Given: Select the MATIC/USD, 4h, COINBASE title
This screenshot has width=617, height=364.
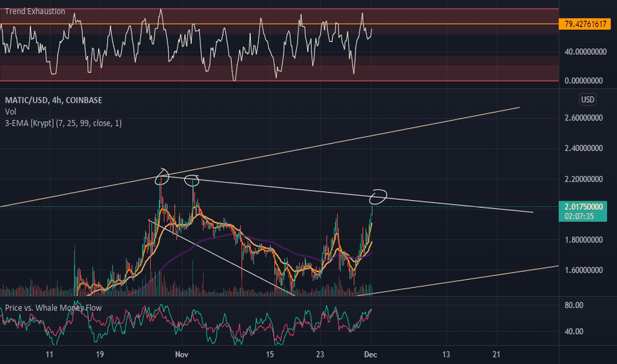Looking at the screenshot, I should coord(54,101).
